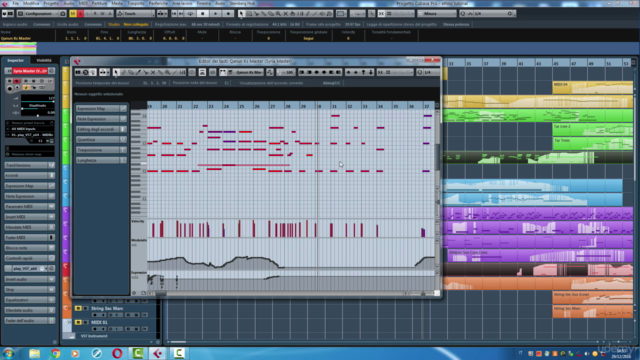Toggle Acoustic Feedback speaker icon in Key Editor
The width and height of the screenshot is (640, 360).
click(93, 72)
